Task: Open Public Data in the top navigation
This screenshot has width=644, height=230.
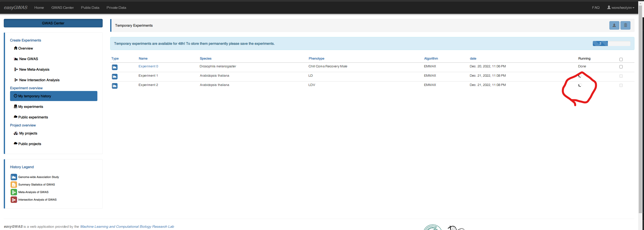Action: pyautogui.click(x=90, y=8)
